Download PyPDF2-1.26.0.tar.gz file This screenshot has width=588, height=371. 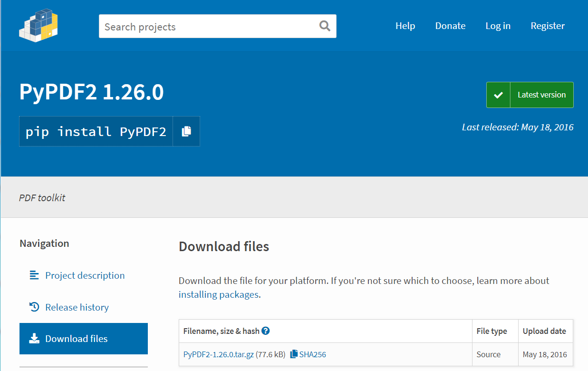pyautogui.click(x=218, y=354)
